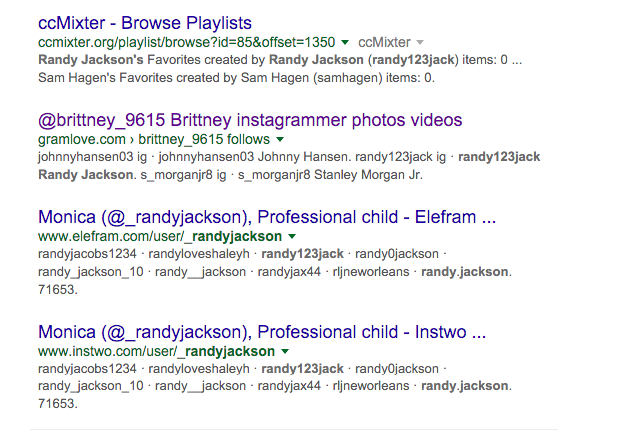This screenshot has width=627, height=434.
Task: Click the grey ccMixter site label
Action: pyautogui.click(x=384, y=42)
